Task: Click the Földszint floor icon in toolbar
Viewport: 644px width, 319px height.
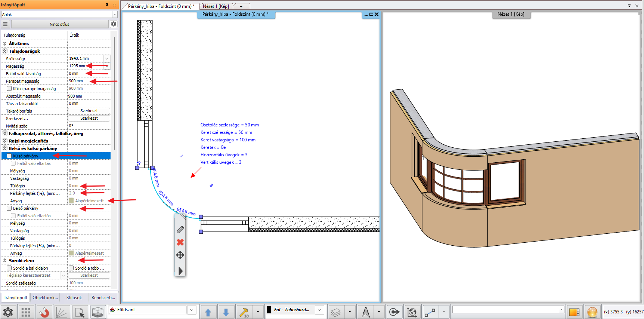Action: (113, 310)
